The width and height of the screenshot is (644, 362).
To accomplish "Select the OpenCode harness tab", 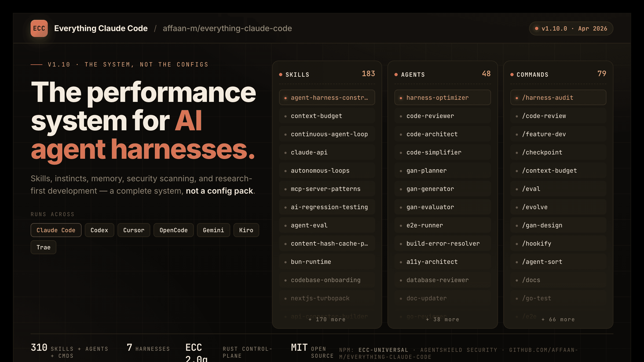I will (x=173, y=230).
